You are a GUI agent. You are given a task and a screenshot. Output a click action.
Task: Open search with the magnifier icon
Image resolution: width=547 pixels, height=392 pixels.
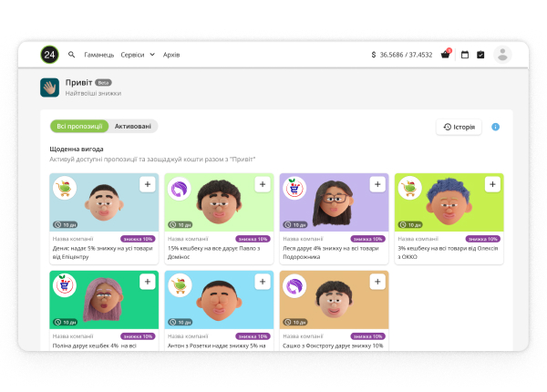[x=72, y=55]
